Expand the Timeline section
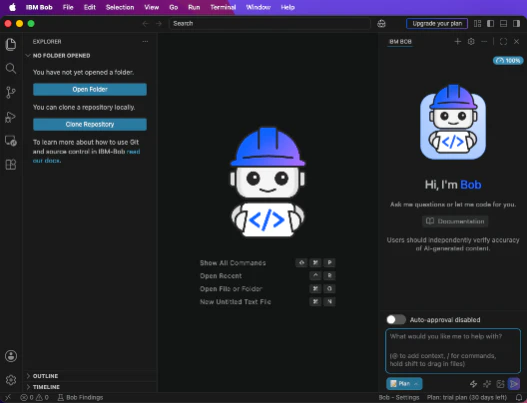 [x=91, y=387]
